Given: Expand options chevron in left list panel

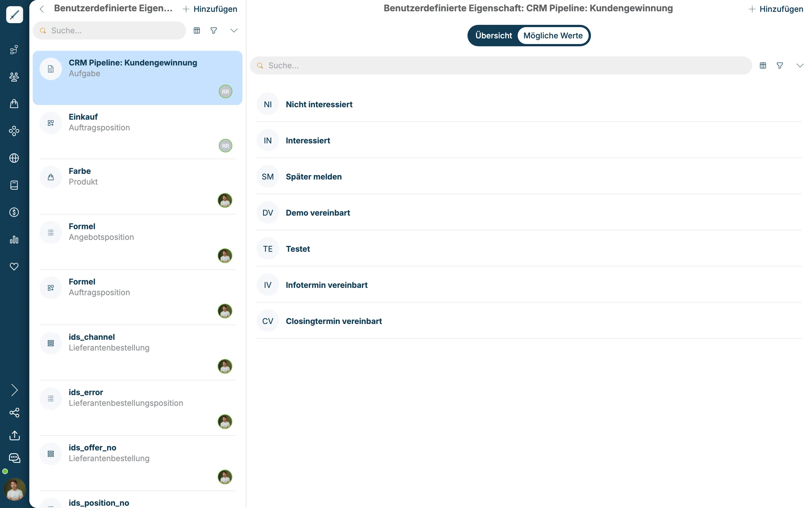Looking at the screenshot, I should click(x=234, y=30).
